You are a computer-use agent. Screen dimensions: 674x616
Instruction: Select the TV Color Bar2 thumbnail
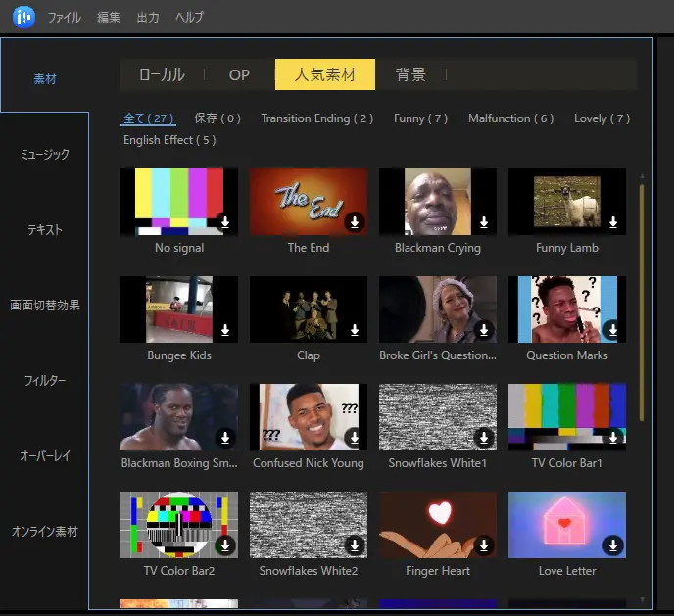[x=179, y=525]
